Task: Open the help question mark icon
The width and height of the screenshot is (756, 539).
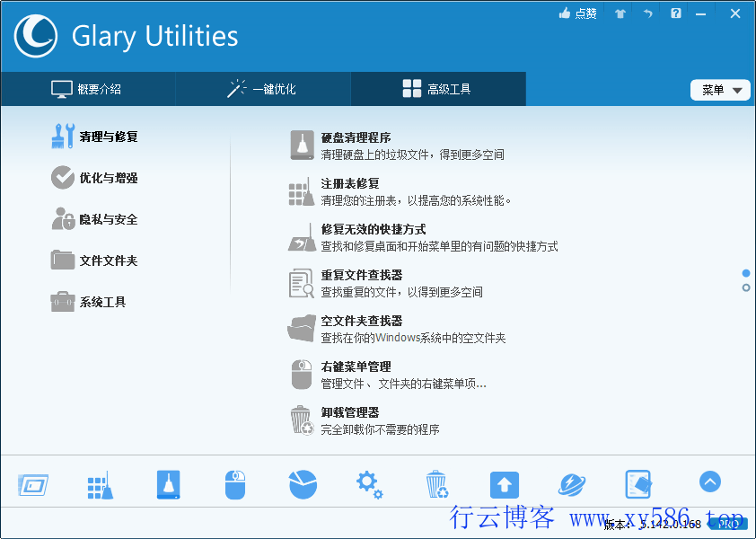Action: pos(675,13)
